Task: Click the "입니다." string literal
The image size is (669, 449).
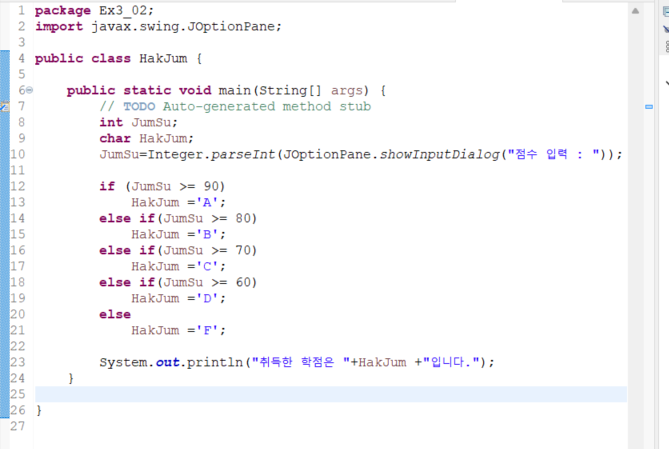Action: point(451,362)
